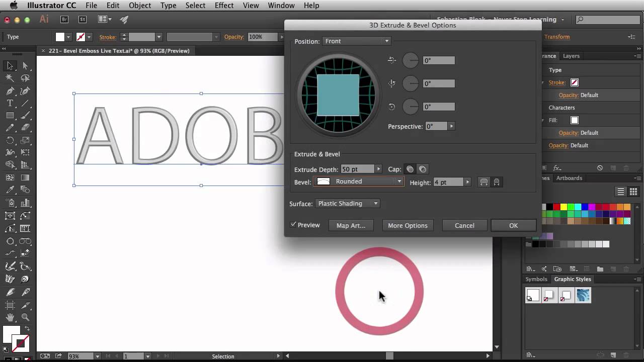Turn cap off for hollow appearance

(x=423, y=169)
